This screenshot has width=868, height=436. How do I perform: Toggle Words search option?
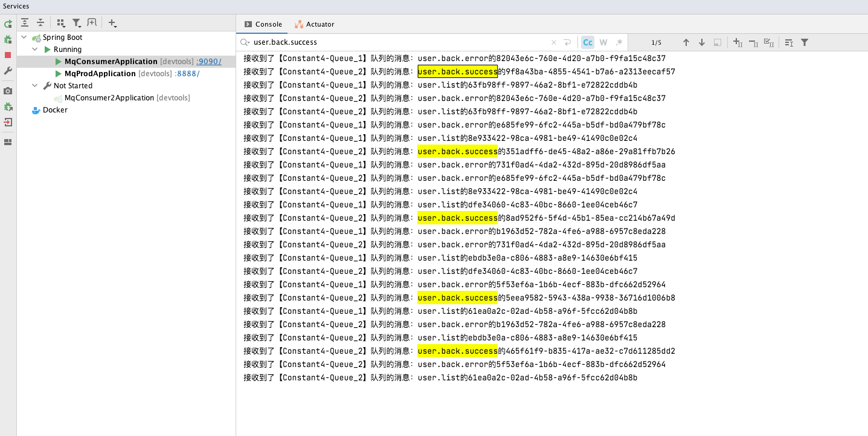click(603, 42)
